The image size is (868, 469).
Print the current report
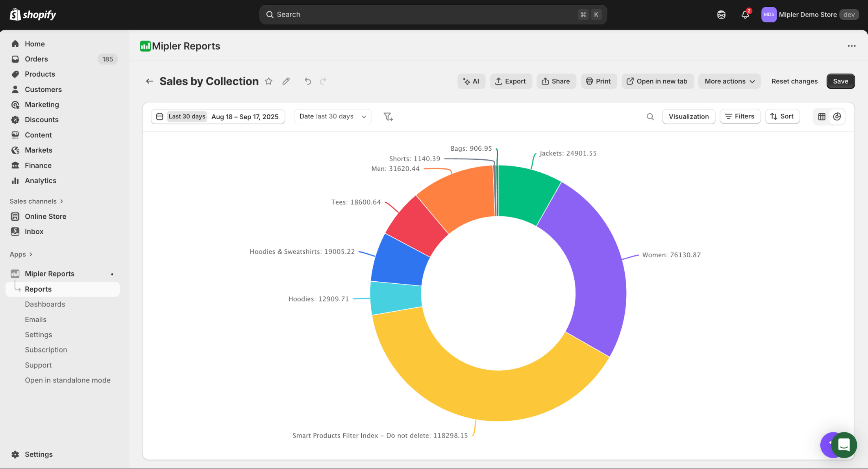(599, 81)
